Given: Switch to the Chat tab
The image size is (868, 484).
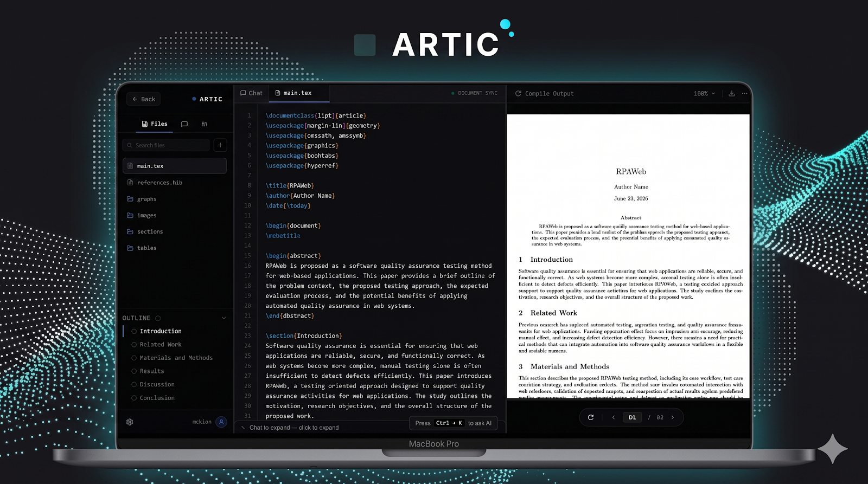Looking at the screenshot, I should click(251, 93).
